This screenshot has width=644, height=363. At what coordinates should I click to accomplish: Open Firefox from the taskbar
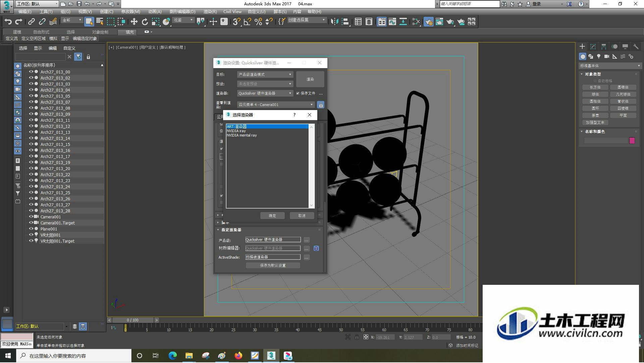point(238,356)
